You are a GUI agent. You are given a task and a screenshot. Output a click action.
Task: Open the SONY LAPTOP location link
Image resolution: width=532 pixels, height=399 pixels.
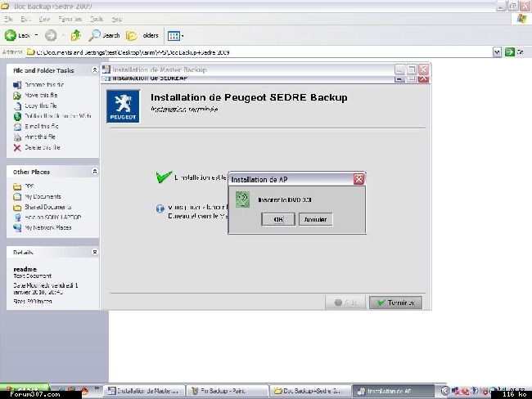[x=53, y=217]
